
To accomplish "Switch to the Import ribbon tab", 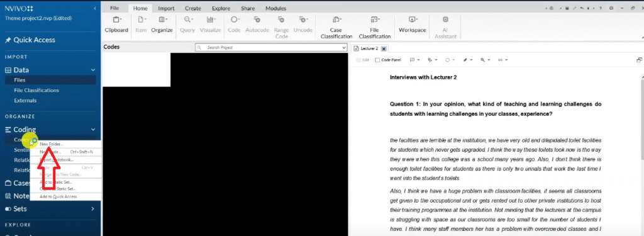I will pyautogui.click(x=166, y=8).
